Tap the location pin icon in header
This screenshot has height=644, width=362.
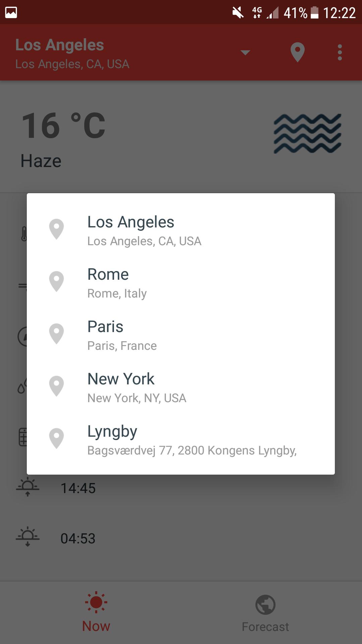pyautogui.click(x=297, y=52)
